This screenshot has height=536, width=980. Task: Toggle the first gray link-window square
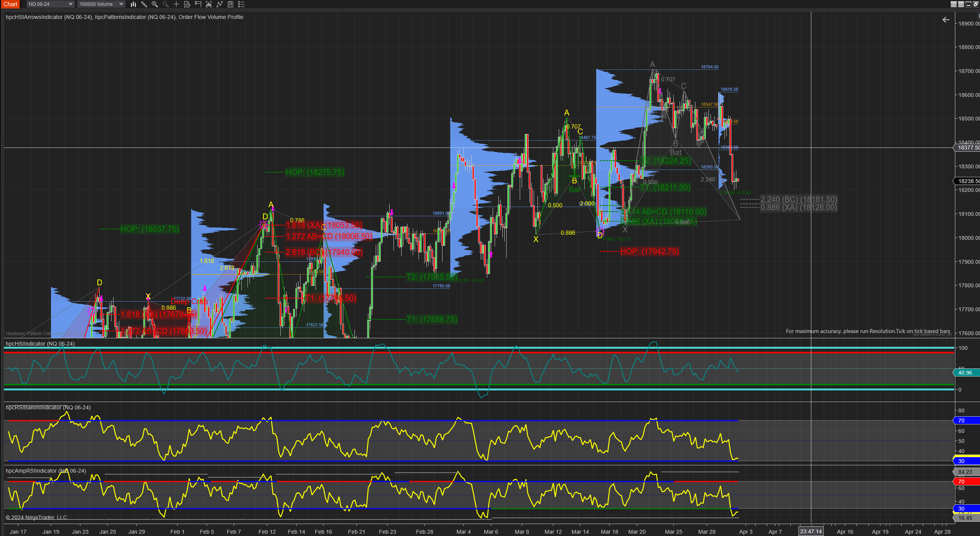point(953,4)
